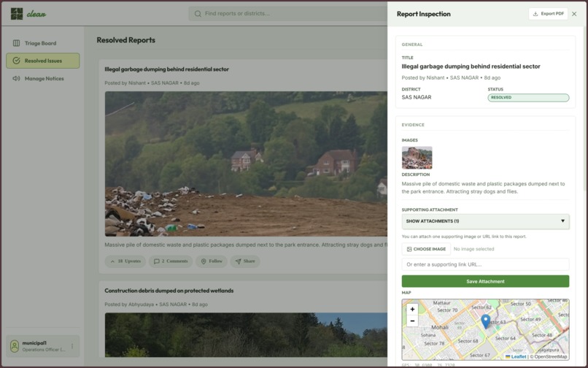This screenshot has height=368, width=588.
Task: Click the municipal1 user avatar icon
Action: (x=15, y=346)
